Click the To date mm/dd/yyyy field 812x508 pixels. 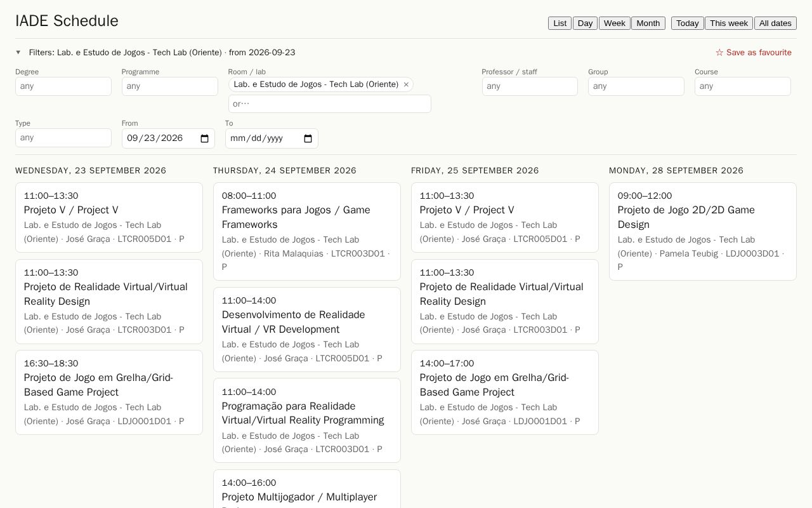pyautogui.click(x=272, y=138)
